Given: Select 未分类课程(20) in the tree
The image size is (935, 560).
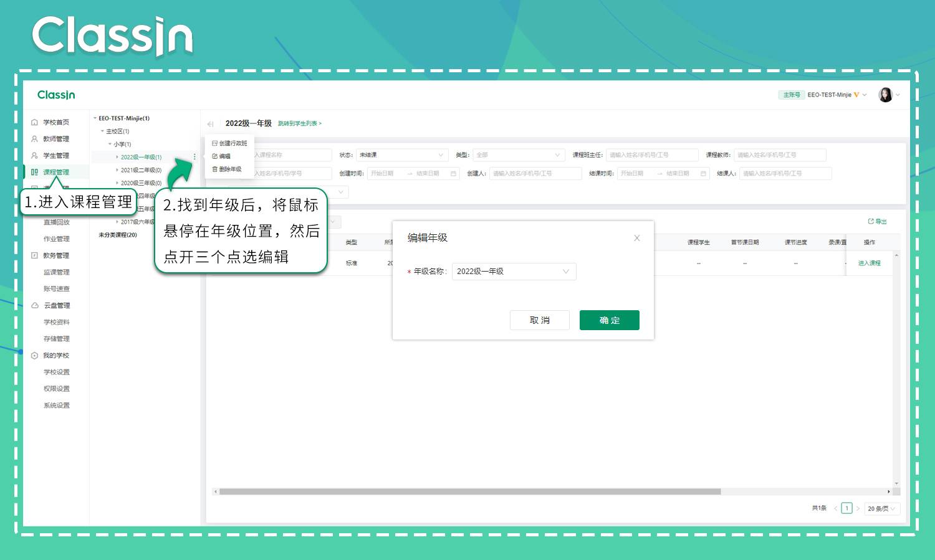Looking at the screenshot, I should coord(118,235).
